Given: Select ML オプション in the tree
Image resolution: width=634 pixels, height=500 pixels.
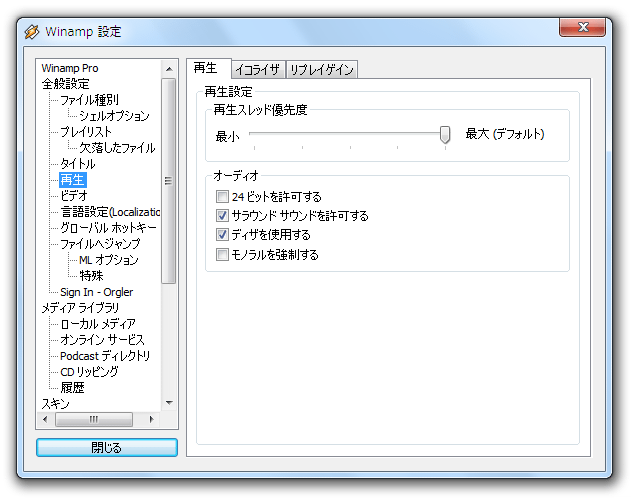Looking at the screenshot, I should tap(109, 260).
